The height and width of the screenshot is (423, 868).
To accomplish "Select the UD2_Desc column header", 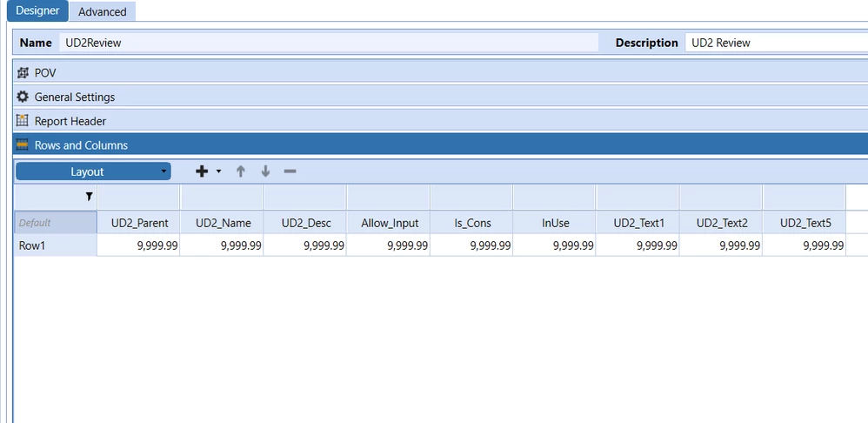I will 305,223.
